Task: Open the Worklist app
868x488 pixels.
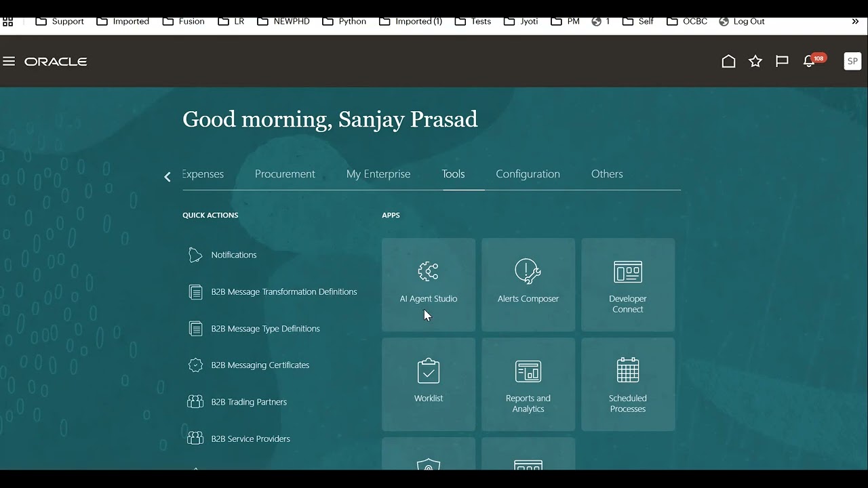Action: [x=429, y=384]
